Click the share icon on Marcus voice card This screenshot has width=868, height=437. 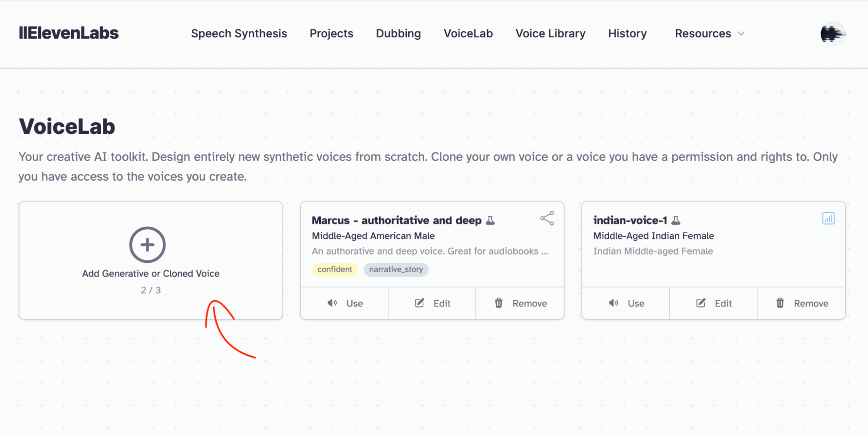pyautogui.click(x=547, y=218)
